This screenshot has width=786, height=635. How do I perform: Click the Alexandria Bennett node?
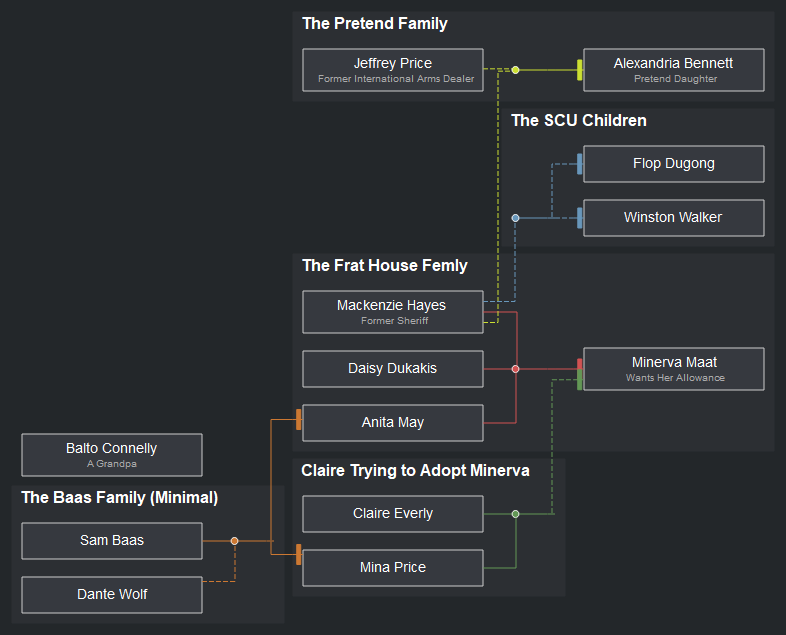(x=674, y=70)
